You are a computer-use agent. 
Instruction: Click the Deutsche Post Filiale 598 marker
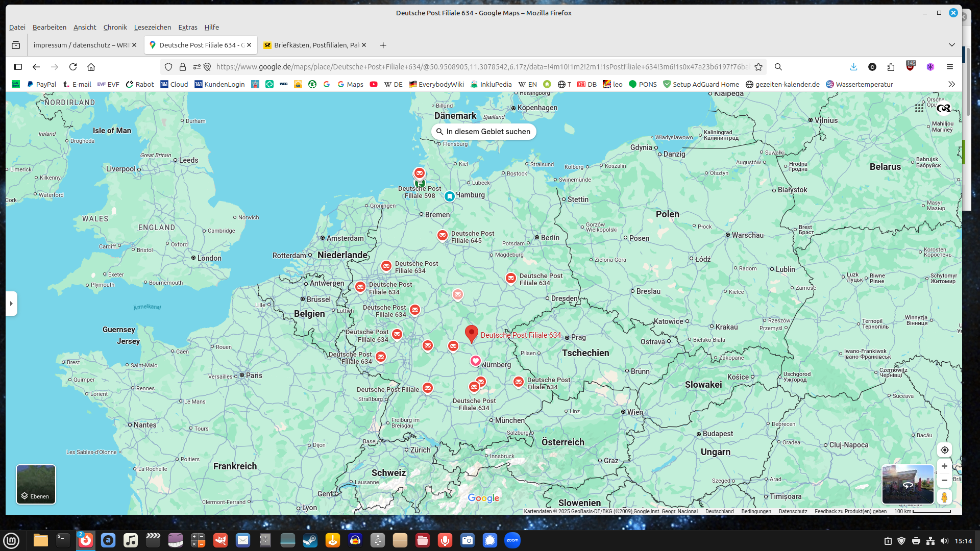[420, 173]
